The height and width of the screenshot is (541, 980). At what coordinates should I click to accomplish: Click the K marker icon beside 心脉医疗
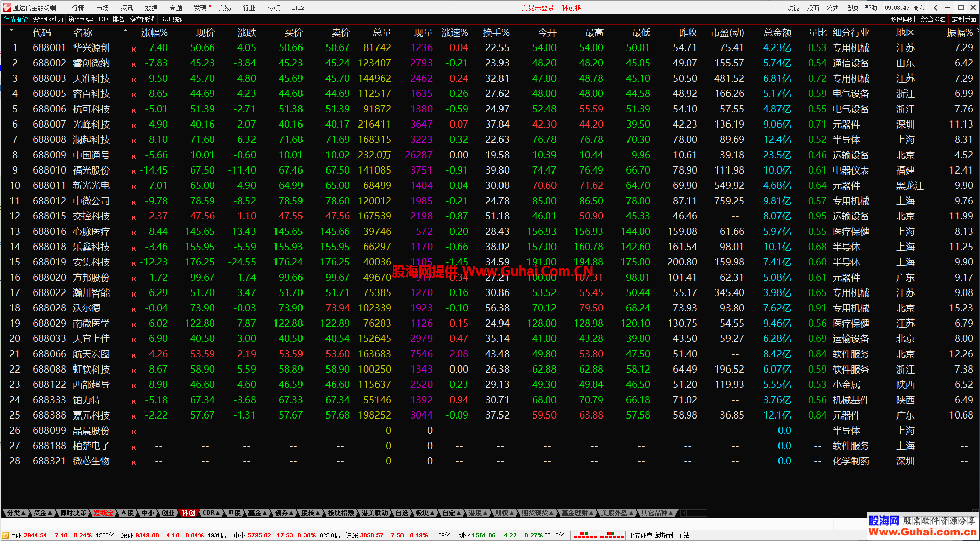click(134, 233)
